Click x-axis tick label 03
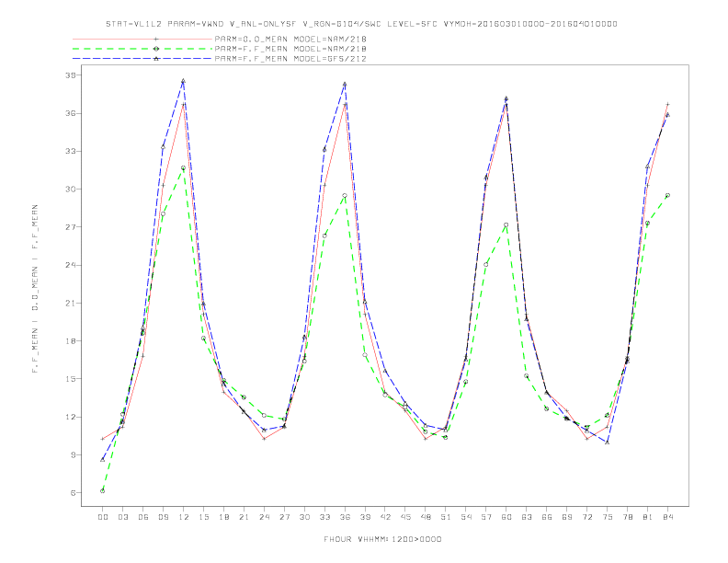728x563 pixels. pos(122,517)
